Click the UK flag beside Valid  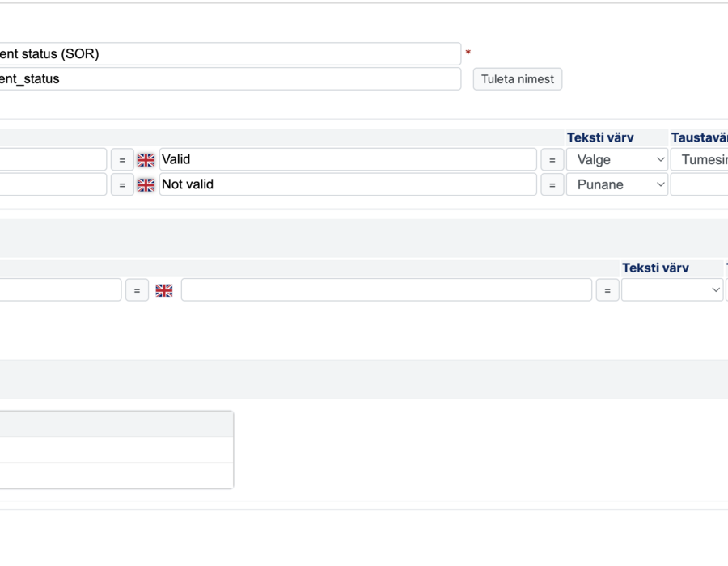(146, 160)
